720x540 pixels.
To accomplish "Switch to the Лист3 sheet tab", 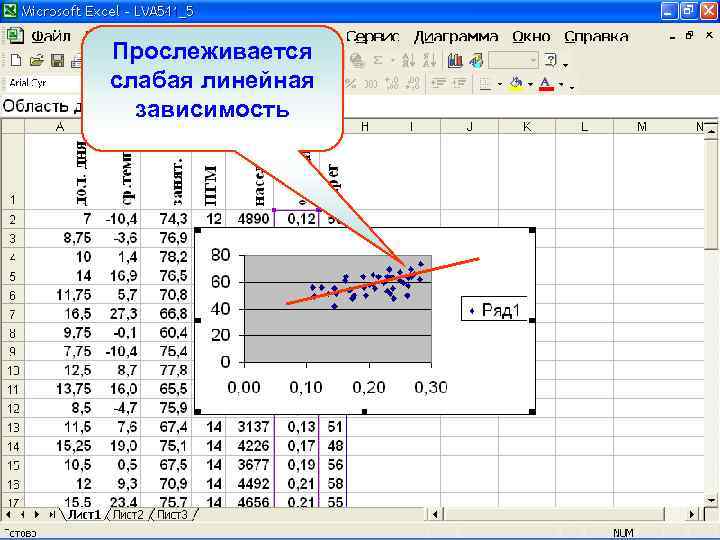I will [x=172, y=515].
